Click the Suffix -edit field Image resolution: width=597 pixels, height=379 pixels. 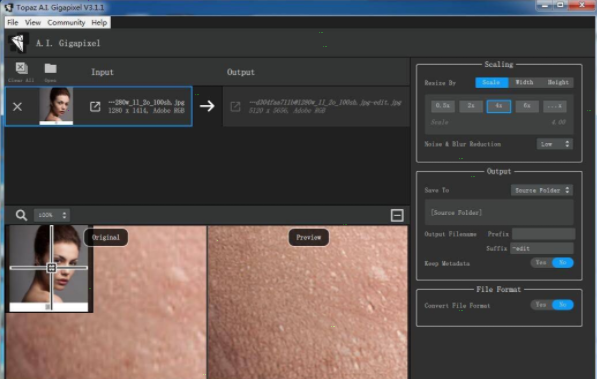click(x=542, y=248)
